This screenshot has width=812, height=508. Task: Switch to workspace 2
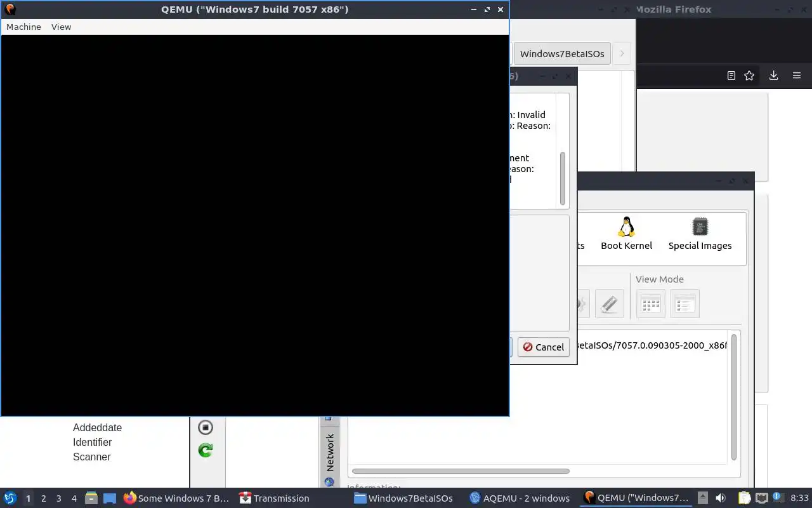(43, 498)
